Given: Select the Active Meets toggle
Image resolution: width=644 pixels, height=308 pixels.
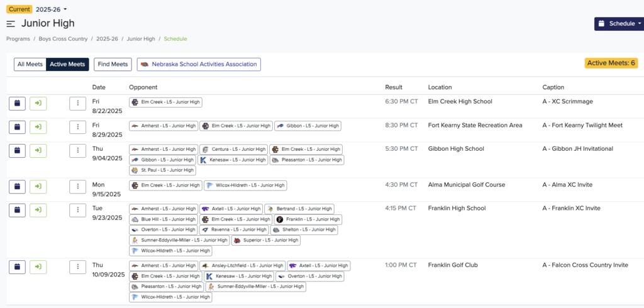Looking at the screenshot, I should 67,65.
